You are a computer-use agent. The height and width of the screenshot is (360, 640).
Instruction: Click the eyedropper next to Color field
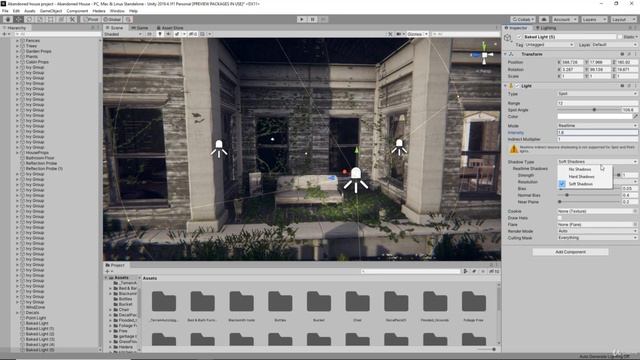(x=636, y=116)
